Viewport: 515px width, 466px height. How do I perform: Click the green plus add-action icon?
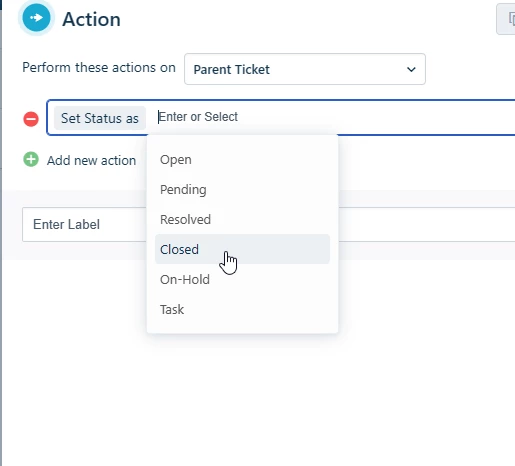point(31,160)
